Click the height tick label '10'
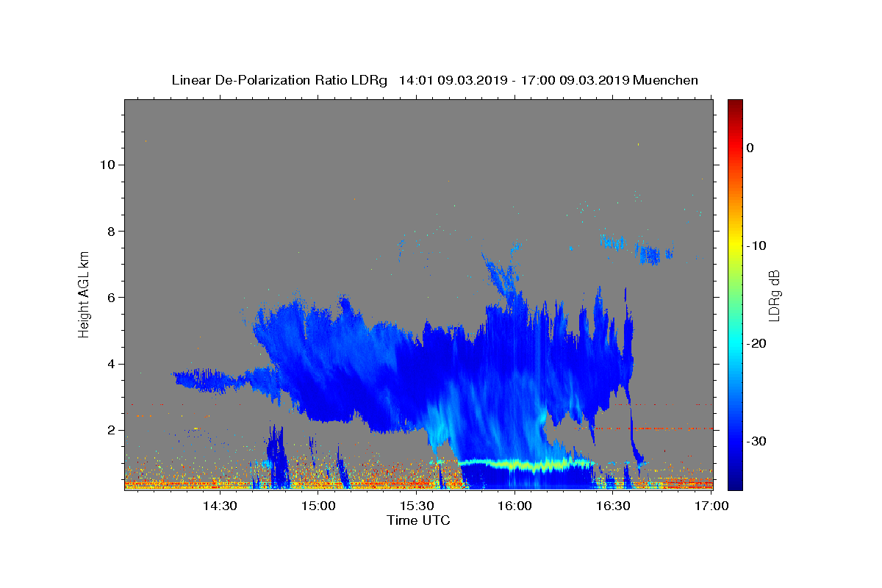This screenshot has height=588, width=882. click(x=107, y=165)
